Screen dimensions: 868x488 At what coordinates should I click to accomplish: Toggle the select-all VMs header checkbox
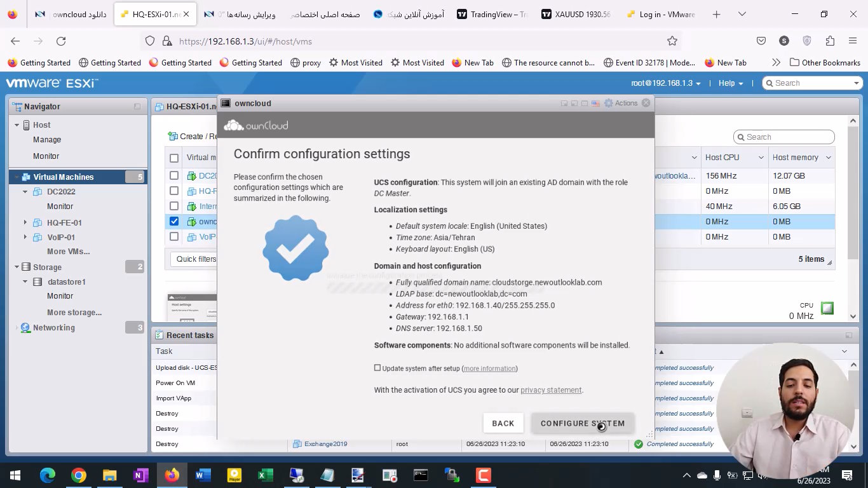pyautogui.click(x=174, y=158)
